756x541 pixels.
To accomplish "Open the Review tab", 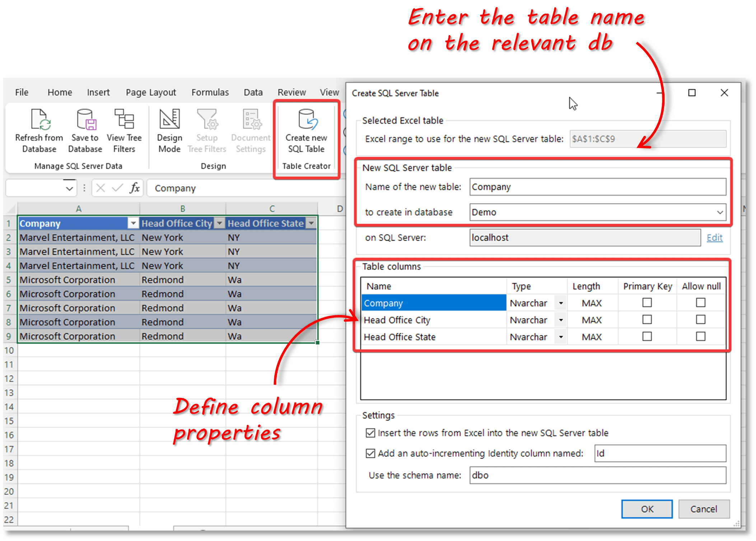I will 291,92.
